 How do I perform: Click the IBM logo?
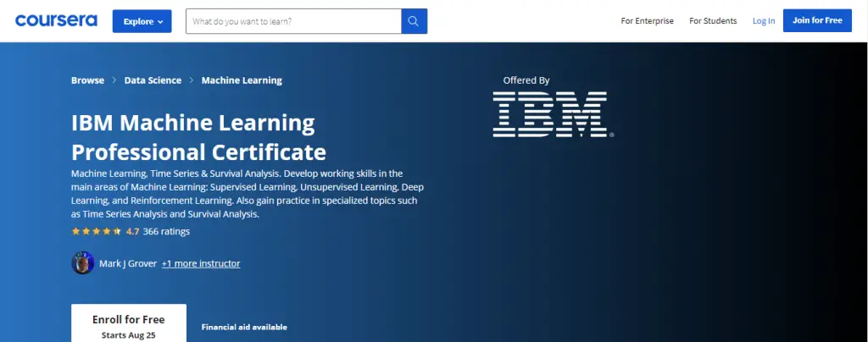pyautogui.click(x=550, y=114)
